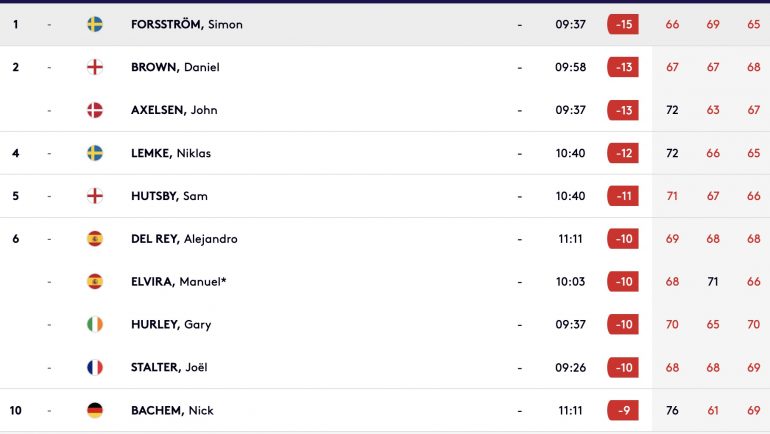This screenshot has height=434, width=770.
Task: Select STALTER, Joël player name
Action: click(169, 367)
